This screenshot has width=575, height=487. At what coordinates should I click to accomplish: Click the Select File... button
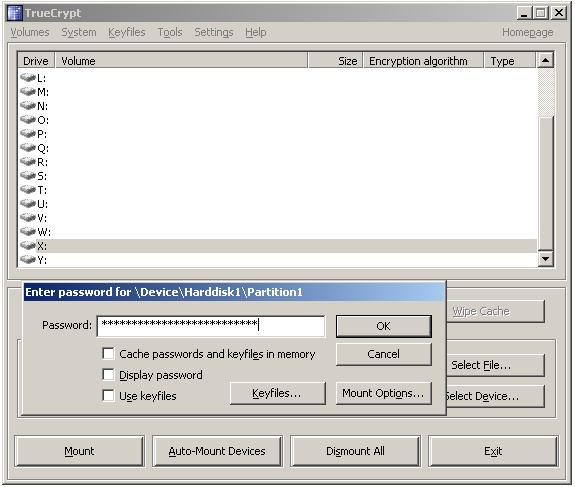(495, 365)
